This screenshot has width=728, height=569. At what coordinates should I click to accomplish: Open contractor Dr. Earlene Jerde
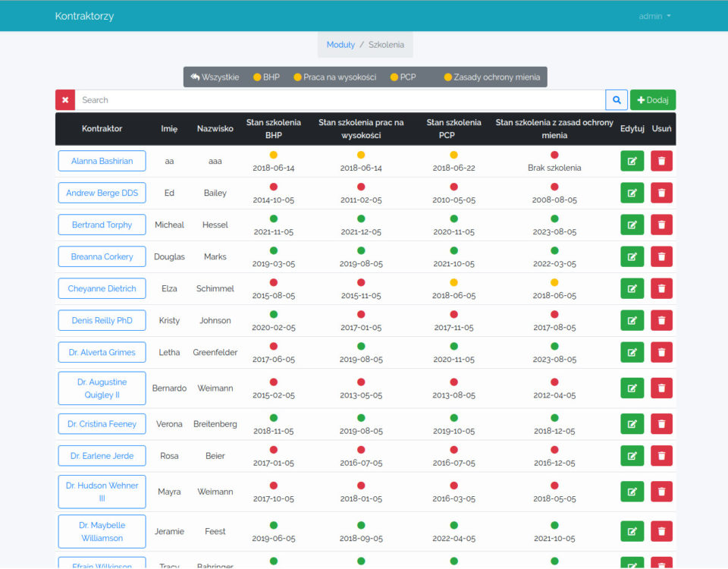click(x=102, y=456)
